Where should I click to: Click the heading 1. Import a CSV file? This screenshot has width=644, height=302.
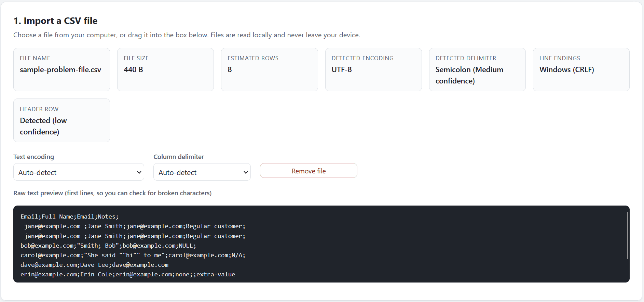click(x=55, y=21)
